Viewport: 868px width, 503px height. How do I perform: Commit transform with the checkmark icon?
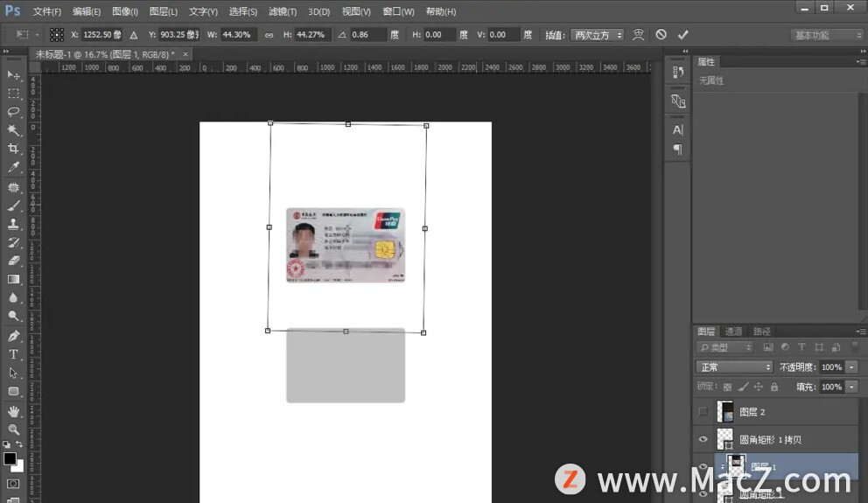[683, 35]
